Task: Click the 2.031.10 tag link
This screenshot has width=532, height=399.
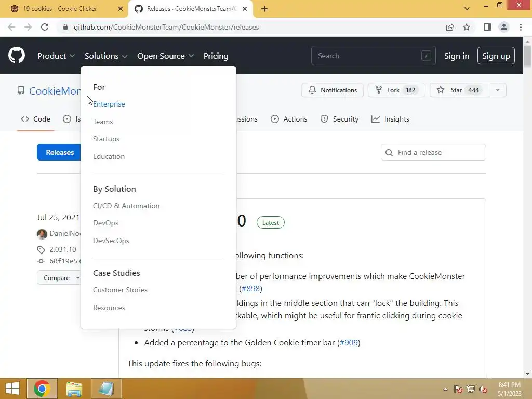Action: (x=63, y=250)
